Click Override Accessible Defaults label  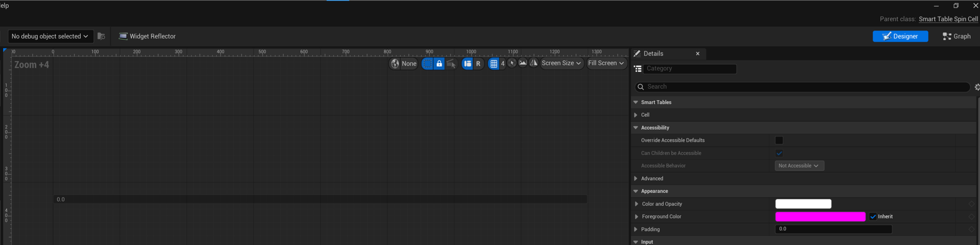[x=673, y=140]
